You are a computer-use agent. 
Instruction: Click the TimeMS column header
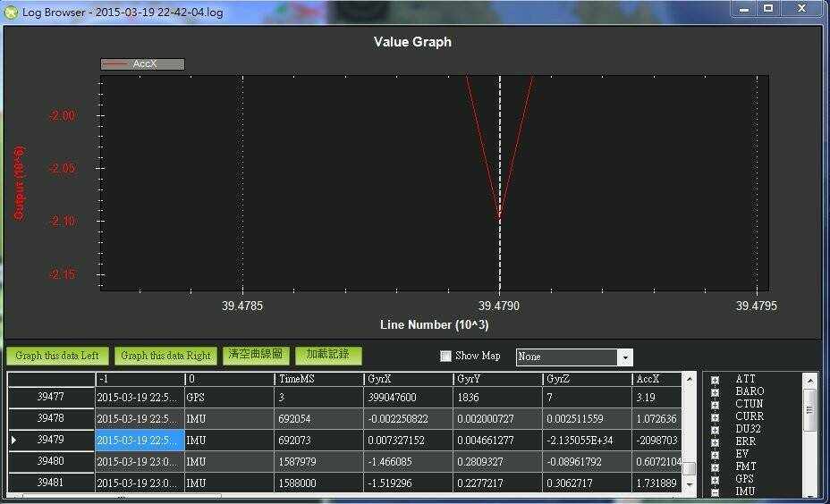318,379
